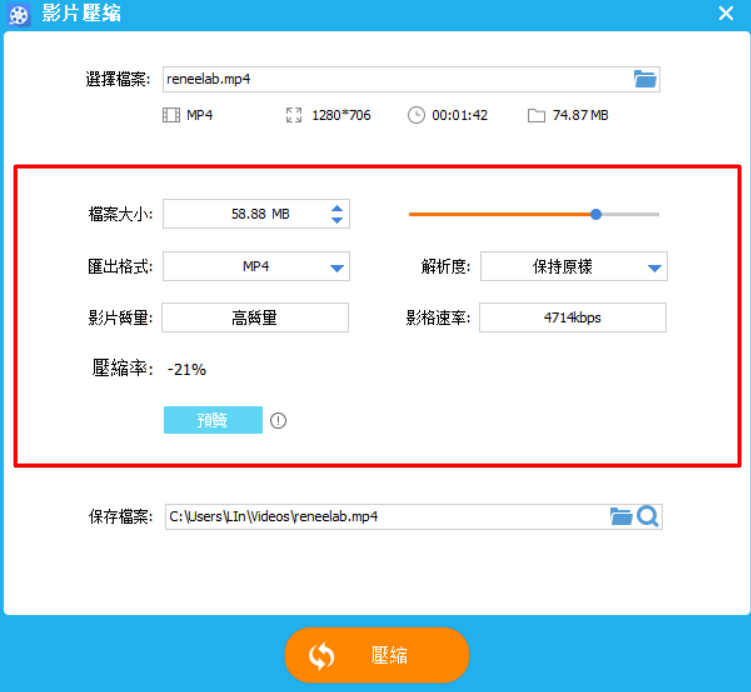Browse for save folder in save path row

coord(621,516)
